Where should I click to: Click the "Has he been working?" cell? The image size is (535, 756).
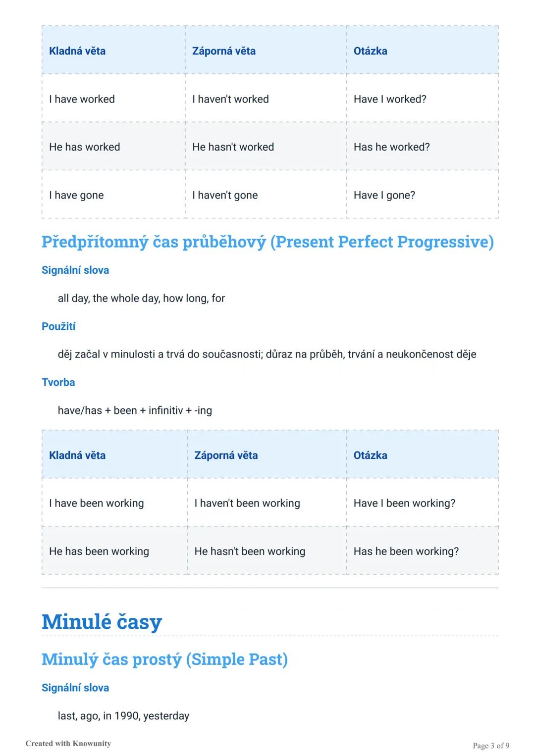406,552
